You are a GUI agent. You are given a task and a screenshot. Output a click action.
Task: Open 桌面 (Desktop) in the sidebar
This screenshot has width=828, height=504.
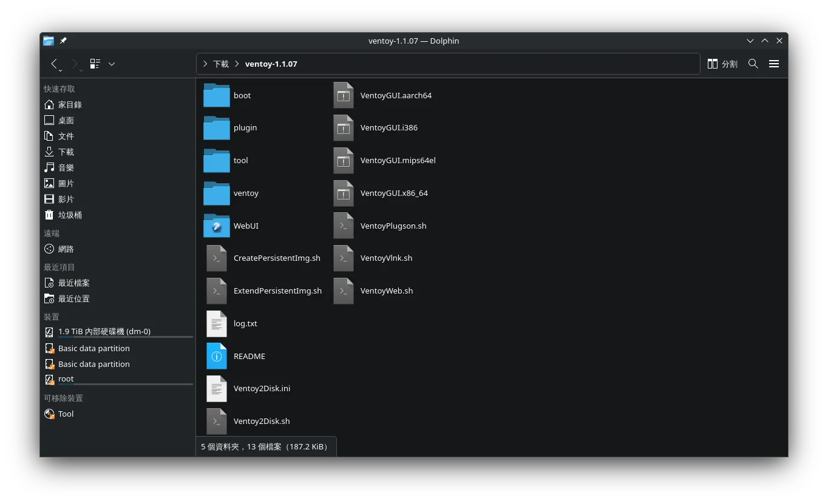(118, 121)
